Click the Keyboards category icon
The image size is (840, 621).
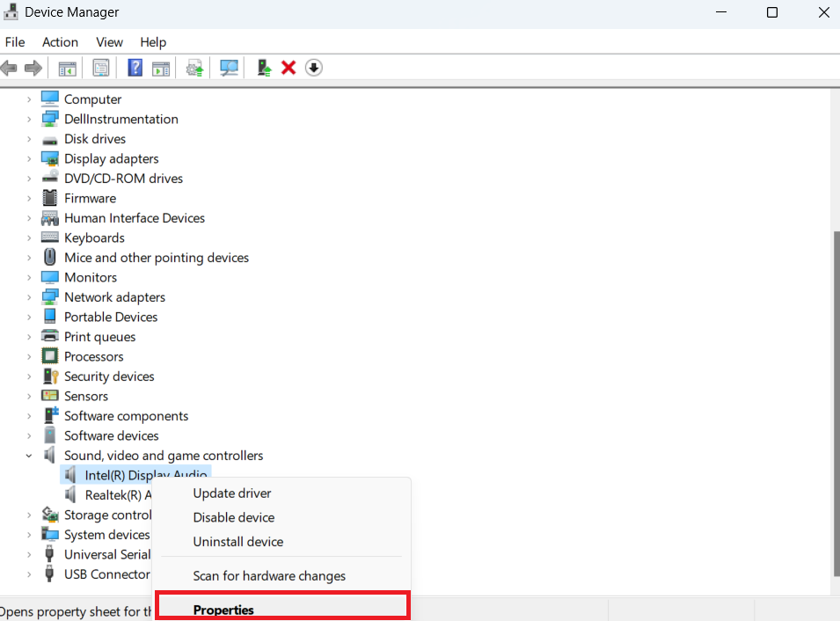click(x=50, y=237)
